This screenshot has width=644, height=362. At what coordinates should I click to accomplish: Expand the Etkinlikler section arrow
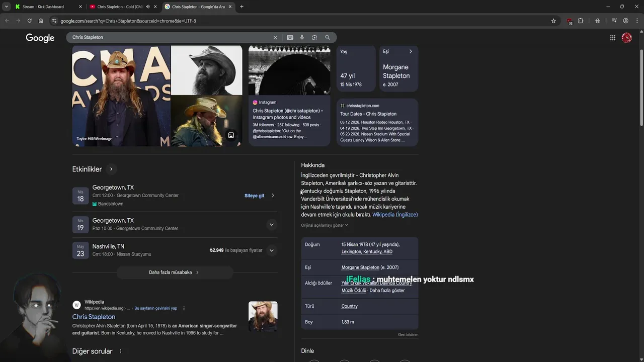click(x=111, y=169)
